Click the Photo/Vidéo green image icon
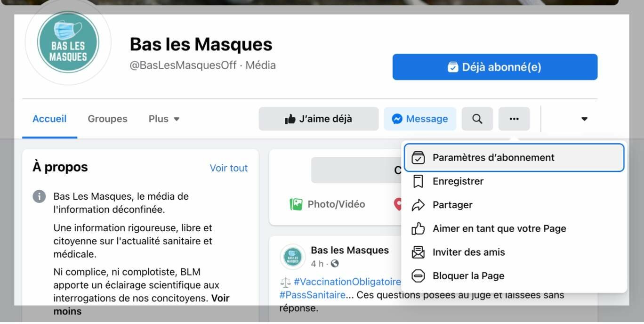This screenshot has width=644, height=324. pyautogui.click(x=296, y=204)
